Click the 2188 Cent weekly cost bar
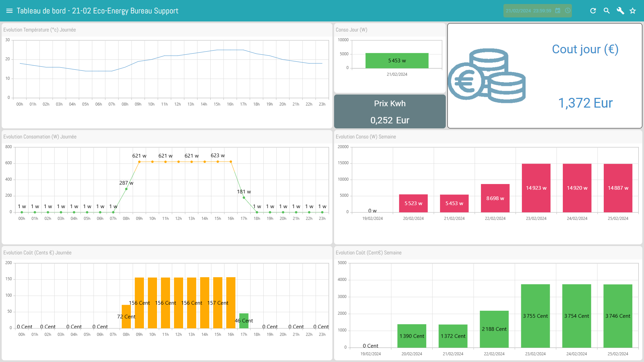This screenshot has height=362, width=644. [x=494, y=329]
